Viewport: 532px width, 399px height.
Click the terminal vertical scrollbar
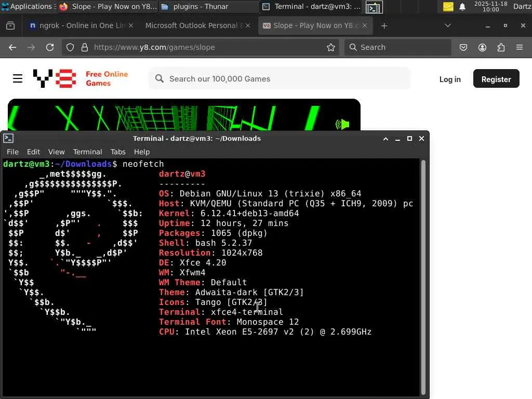423,277
